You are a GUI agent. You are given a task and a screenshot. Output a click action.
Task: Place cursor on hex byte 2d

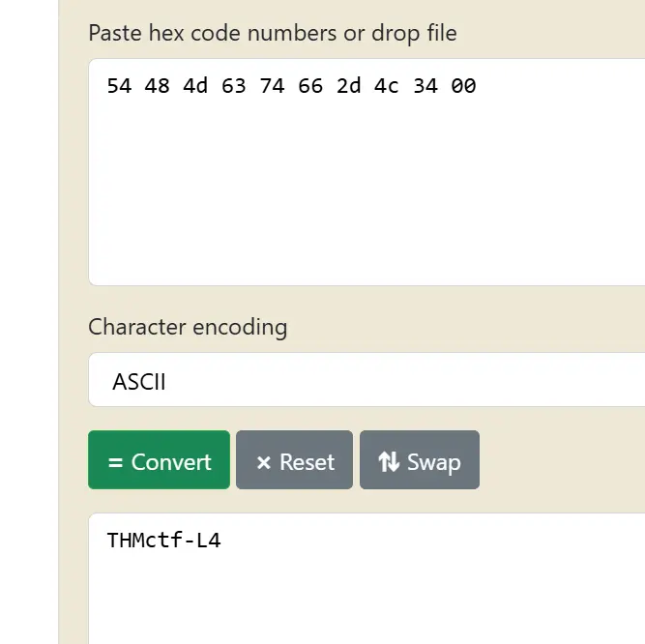348,86
